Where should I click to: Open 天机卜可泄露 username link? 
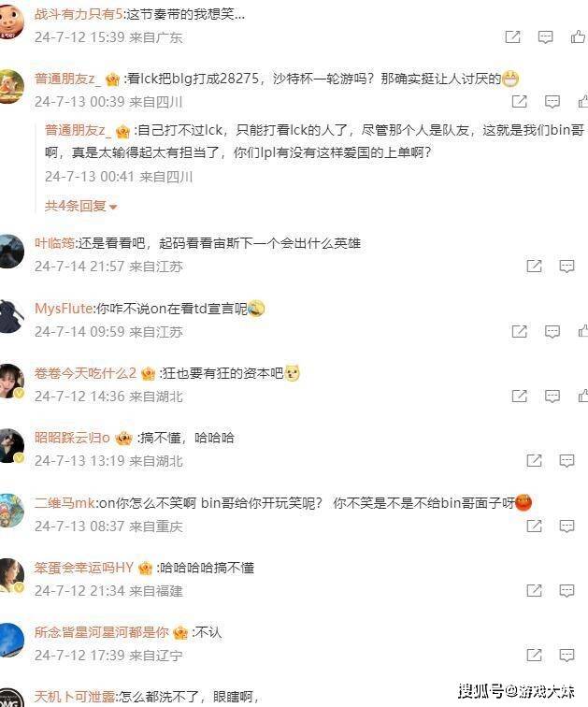click(x=75, y=697)
